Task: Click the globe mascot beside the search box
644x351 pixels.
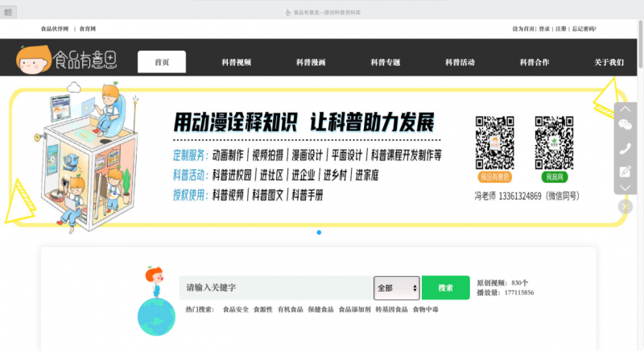Action: pyautogui.click(x=156, y=301)
